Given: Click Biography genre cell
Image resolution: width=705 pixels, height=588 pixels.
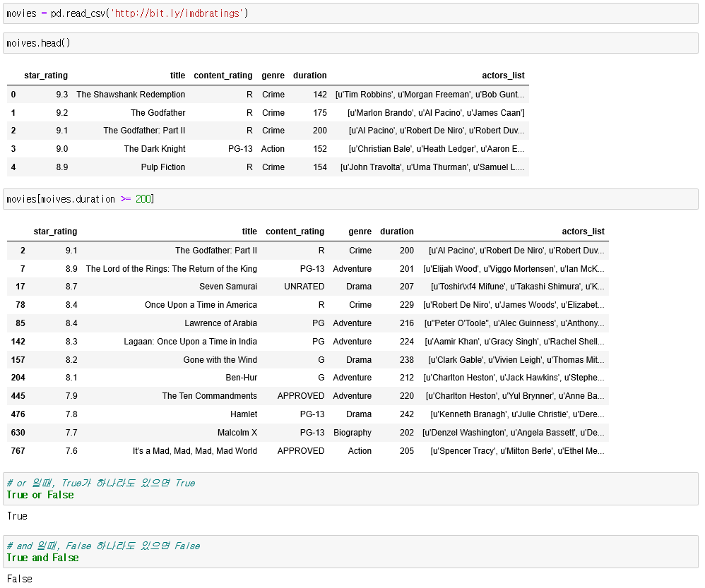Looking at the screenshot, I should point(352,433).
